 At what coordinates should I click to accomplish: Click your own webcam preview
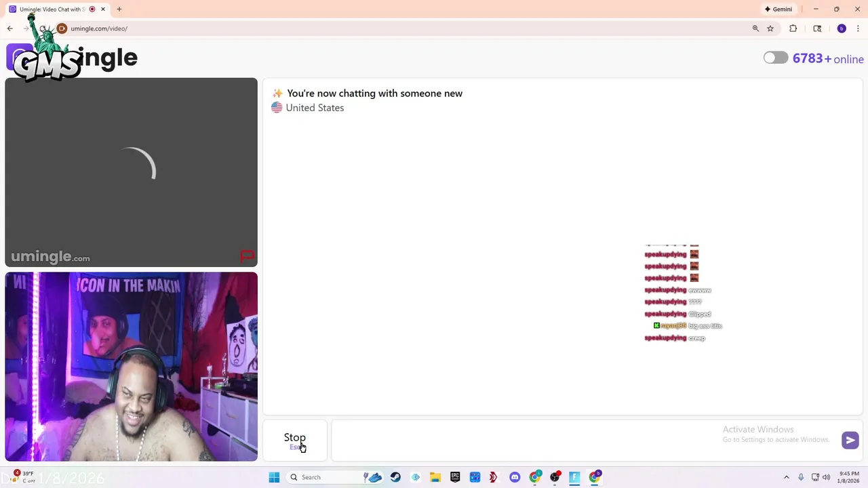pyautogui.click(x=132, y=367)
